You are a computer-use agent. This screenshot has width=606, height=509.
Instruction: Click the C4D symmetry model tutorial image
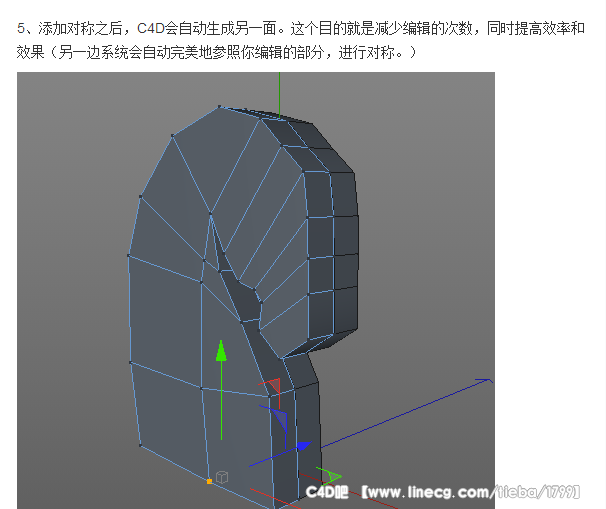coord(255,290)
